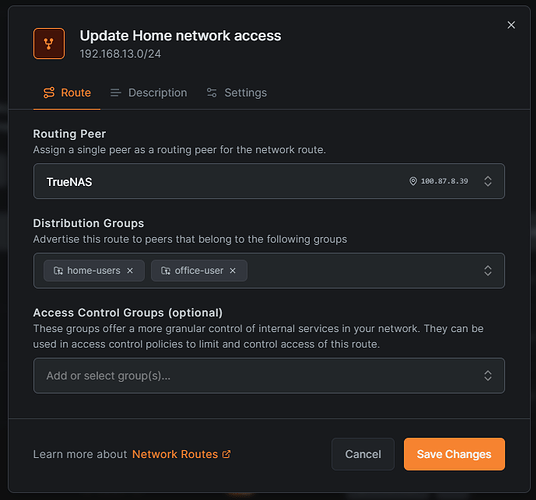Click the folder icon on the office-user tag
This screenshot has height=500, width=536.
click(x=165, y=271)
